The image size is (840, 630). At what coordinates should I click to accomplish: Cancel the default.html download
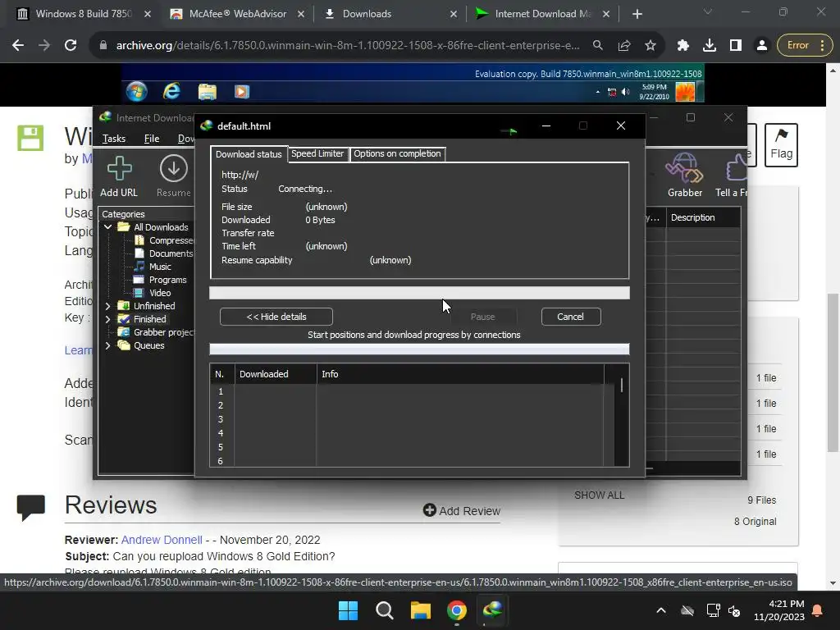pyautogui.click(x=571, y=317)
